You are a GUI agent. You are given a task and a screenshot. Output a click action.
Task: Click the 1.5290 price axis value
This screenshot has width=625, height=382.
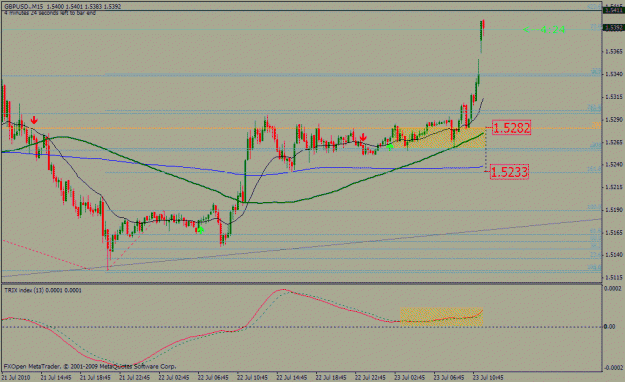point(613,120)
